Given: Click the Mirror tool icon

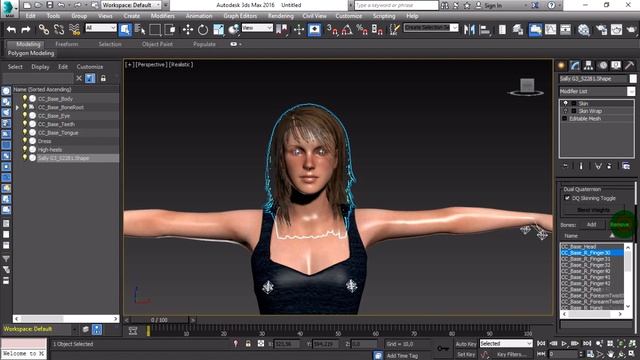Looking at the screenshot, I should (x=469, y=29).
